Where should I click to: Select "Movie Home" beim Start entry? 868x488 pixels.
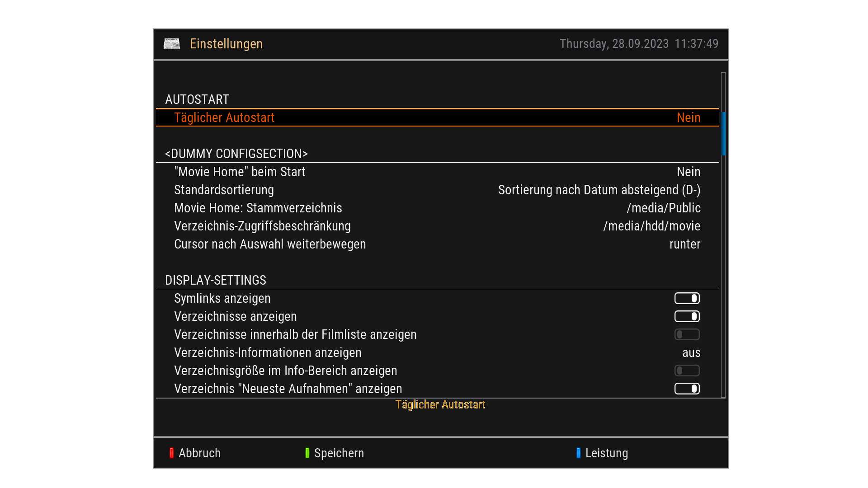tap(240, 172)
